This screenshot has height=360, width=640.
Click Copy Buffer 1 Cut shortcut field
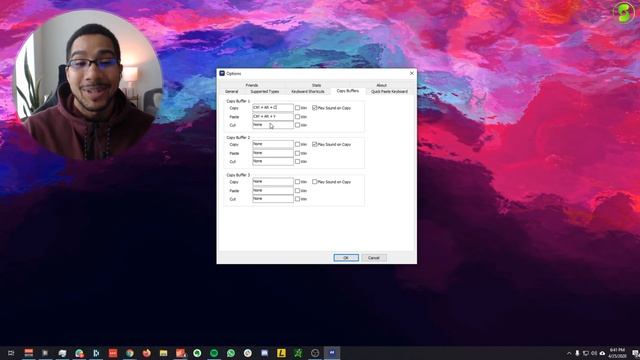tap(273, 125)
